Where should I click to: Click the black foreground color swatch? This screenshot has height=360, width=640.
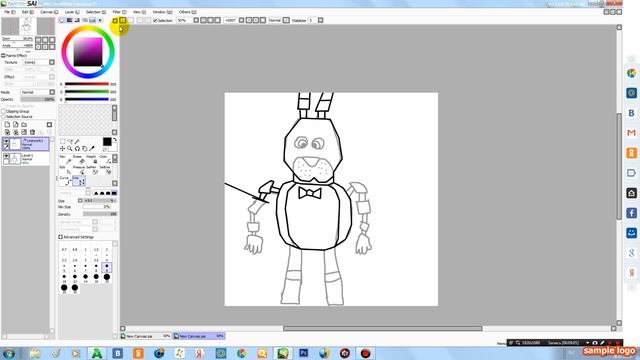(x=107, y=142)
